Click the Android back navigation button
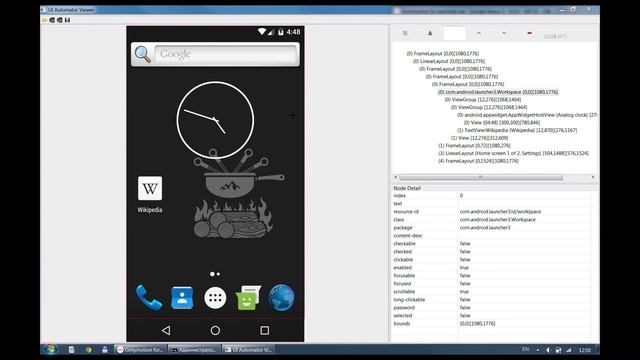Image resolution: width=640 pixels, height=360 pixels. click(166, 330)
